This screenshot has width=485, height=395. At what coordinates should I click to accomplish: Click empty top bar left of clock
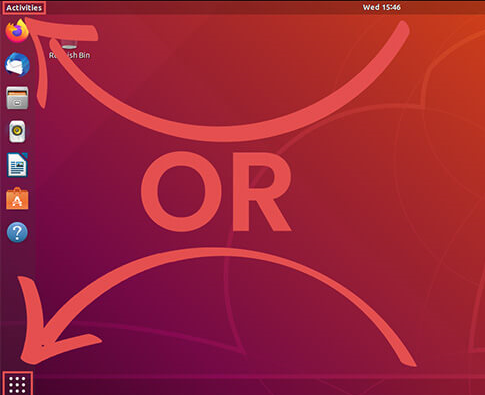pos(200,7)
